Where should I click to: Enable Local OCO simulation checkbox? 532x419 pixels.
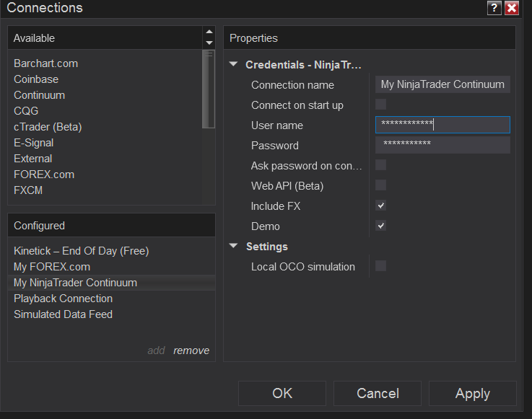[380, 266]
